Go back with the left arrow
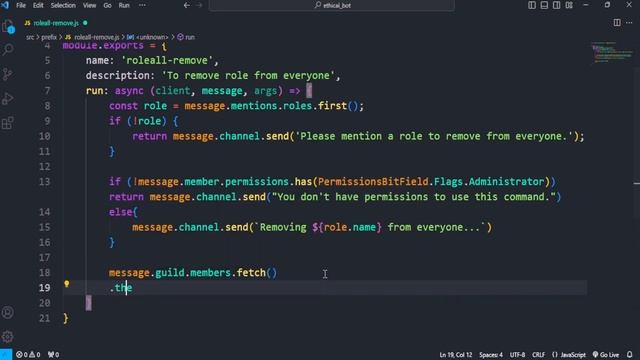The width and height of the screenshot is (640, 360). pos(187,5)
